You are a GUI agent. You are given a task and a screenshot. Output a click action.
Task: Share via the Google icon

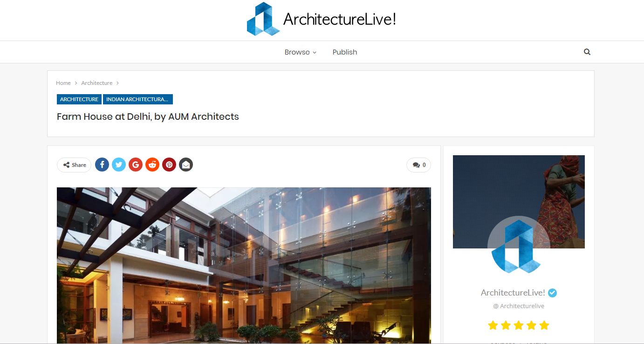pos(136,165)
